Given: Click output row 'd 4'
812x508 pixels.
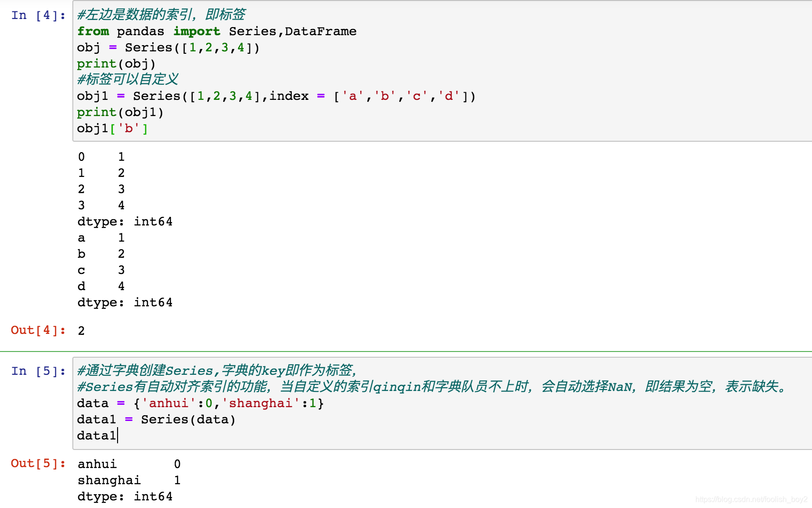Looking at the screenshot, I should pyautogui.click(x=101, y=286).
